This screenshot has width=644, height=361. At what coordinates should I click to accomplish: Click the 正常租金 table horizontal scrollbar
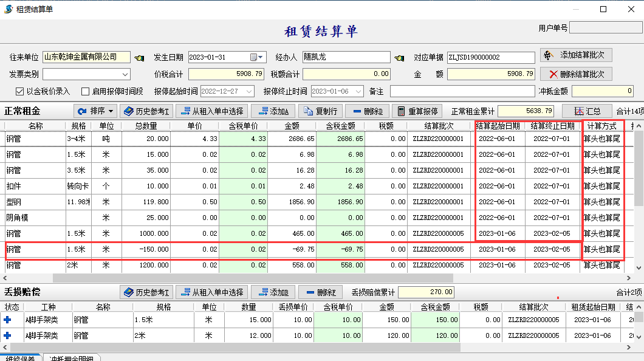(x=243, y=278)
